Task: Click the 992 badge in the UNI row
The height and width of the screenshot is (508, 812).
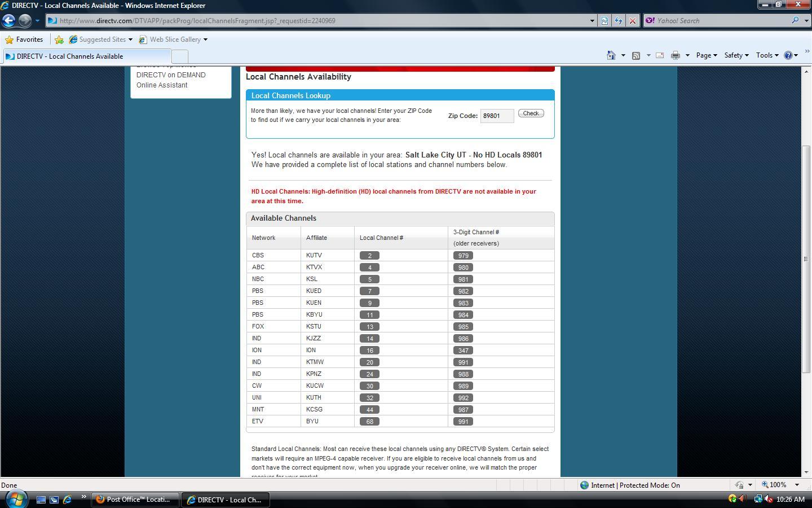Action: tap(463, 398)
